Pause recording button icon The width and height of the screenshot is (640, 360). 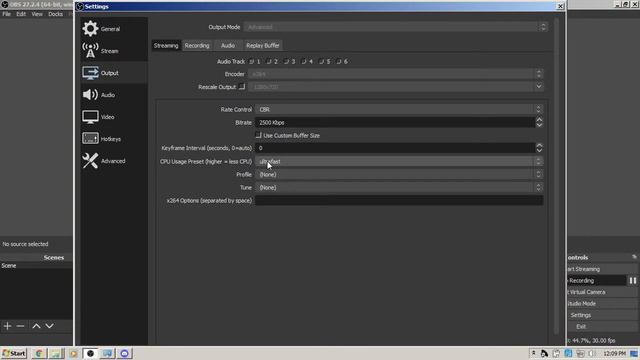[x=633, y=280]
